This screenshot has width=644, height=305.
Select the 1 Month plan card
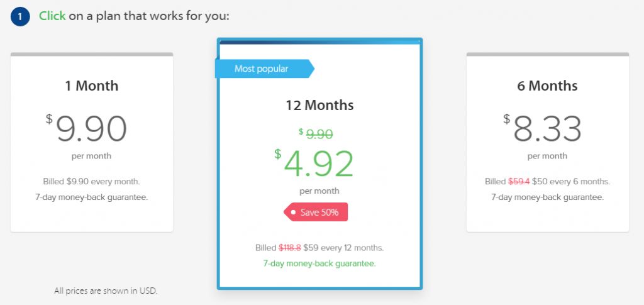92,143
